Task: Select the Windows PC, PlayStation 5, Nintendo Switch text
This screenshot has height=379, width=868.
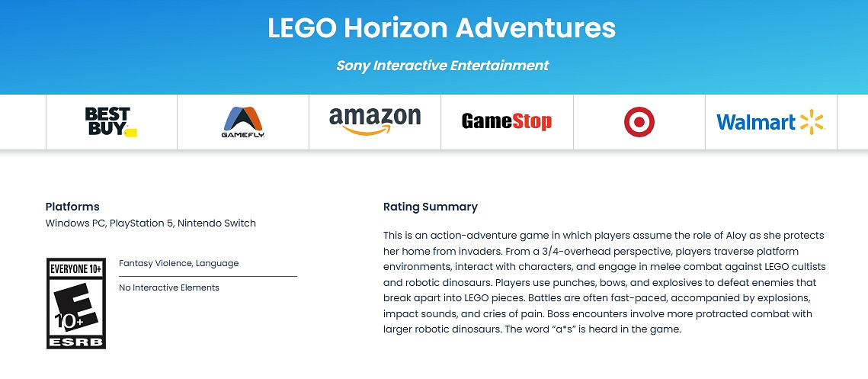Action: [151, 223]
